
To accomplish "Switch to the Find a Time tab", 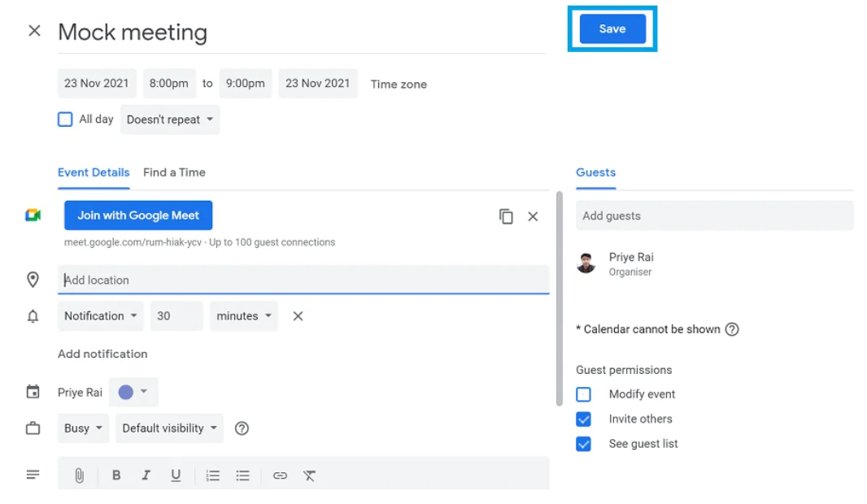I will click(174, 172).
